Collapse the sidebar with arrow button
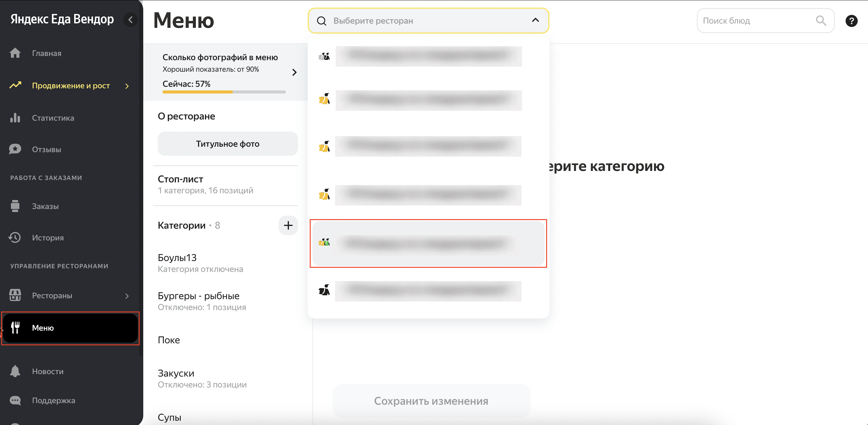Viewport: 868px width, 425px height. tap(130, 20)
